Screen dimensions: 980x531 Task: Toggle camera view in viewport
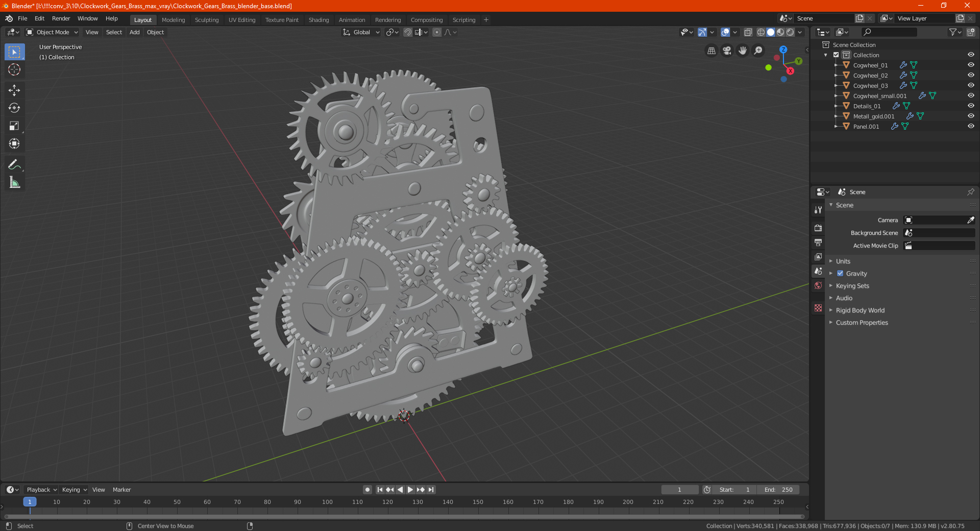[x=727, y=51]
